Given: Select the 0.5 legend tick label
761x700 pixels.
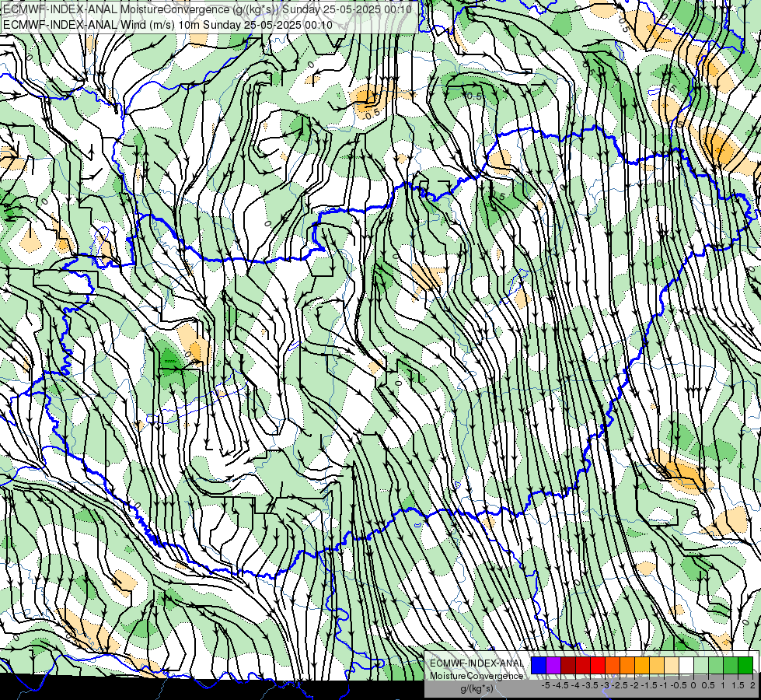Looking at the screenshot, I should (x=708, y=685).
